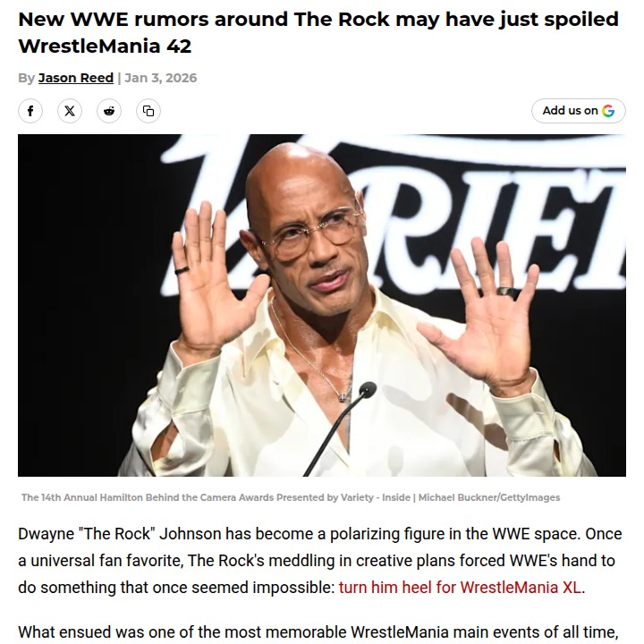Open Jason Reed's author page

(75, 78)
